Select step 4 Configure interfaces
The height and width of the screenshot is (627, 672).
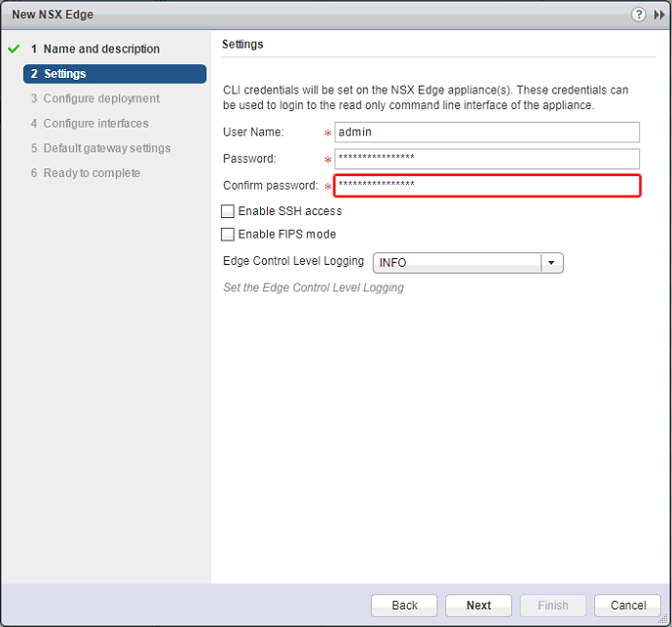pos(95,124)
